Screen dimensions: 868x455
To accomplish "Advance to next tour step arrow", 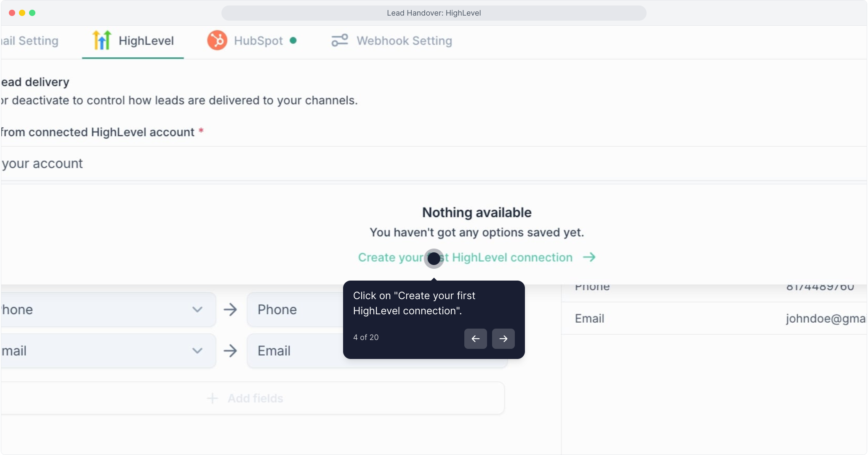I will point(503,339).
